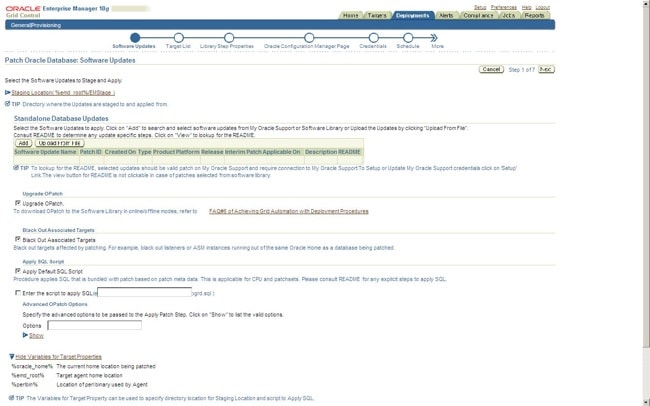650x406 pixels.
Task: Open the Reports tab
Action: tap(534, 15)
